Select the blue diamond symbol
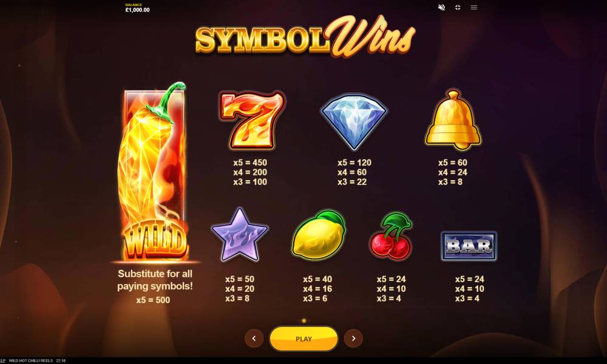 click(x=354, y=121)
